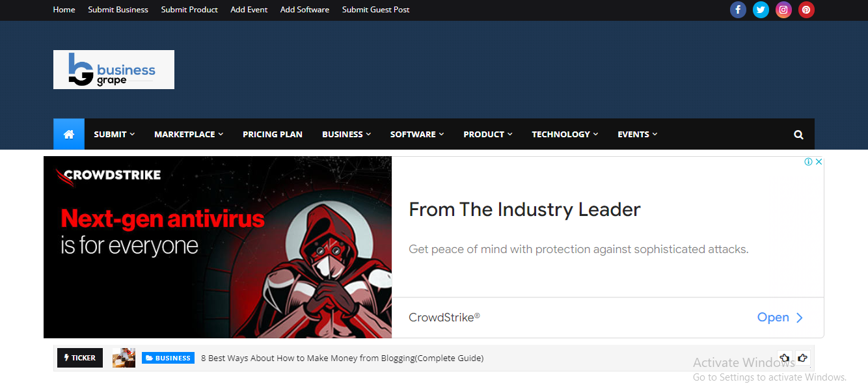868x391 pixels.
Task: Click the Business Grape logo
Action: click(x=114, y=70)
